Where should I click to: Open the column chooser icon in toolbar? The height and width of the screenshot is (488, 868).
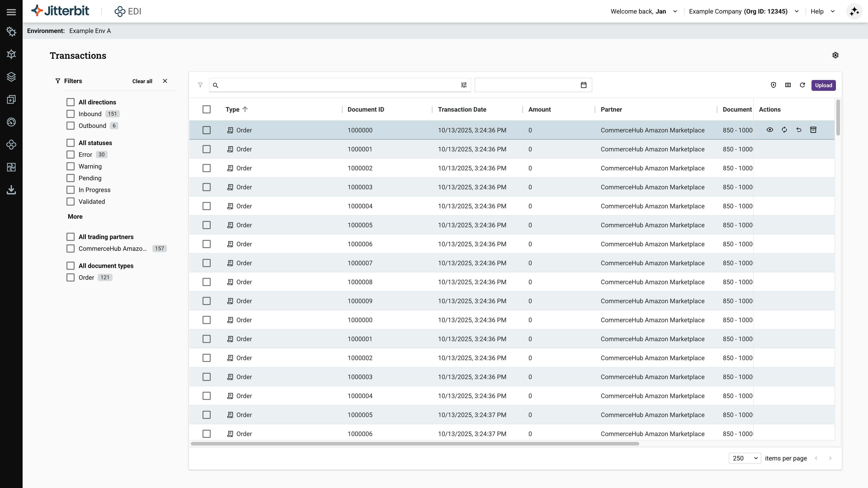788,85
